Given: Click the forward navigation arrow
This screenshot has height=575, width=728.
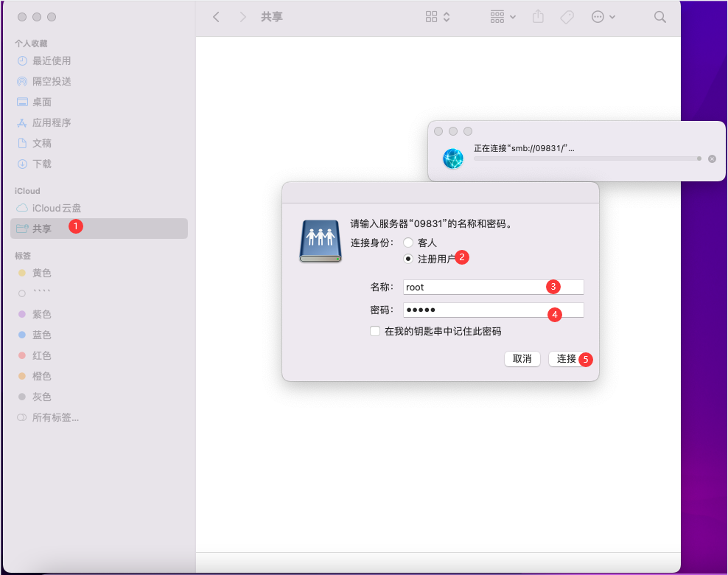Looking at the screenshot, I should [x=242, y=17].
